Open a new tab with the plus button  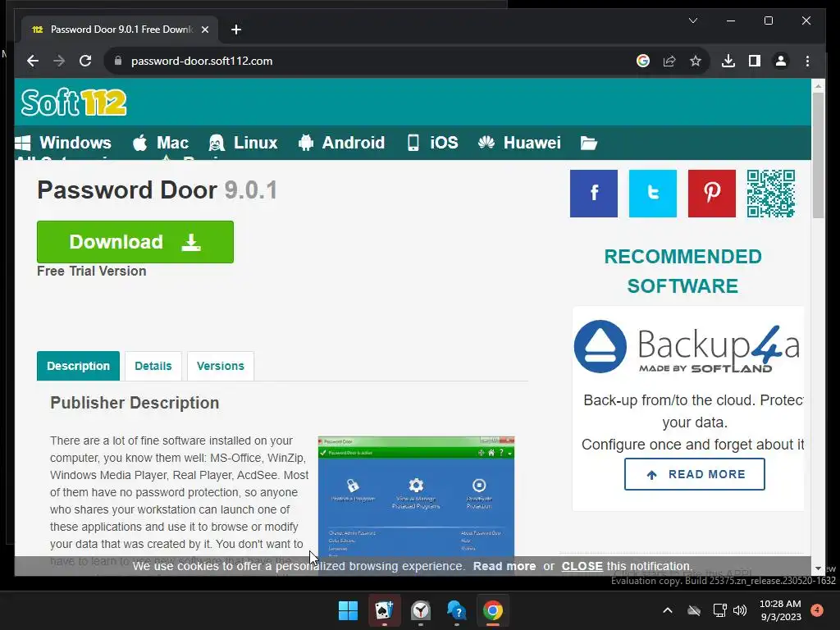pos(236,30)
